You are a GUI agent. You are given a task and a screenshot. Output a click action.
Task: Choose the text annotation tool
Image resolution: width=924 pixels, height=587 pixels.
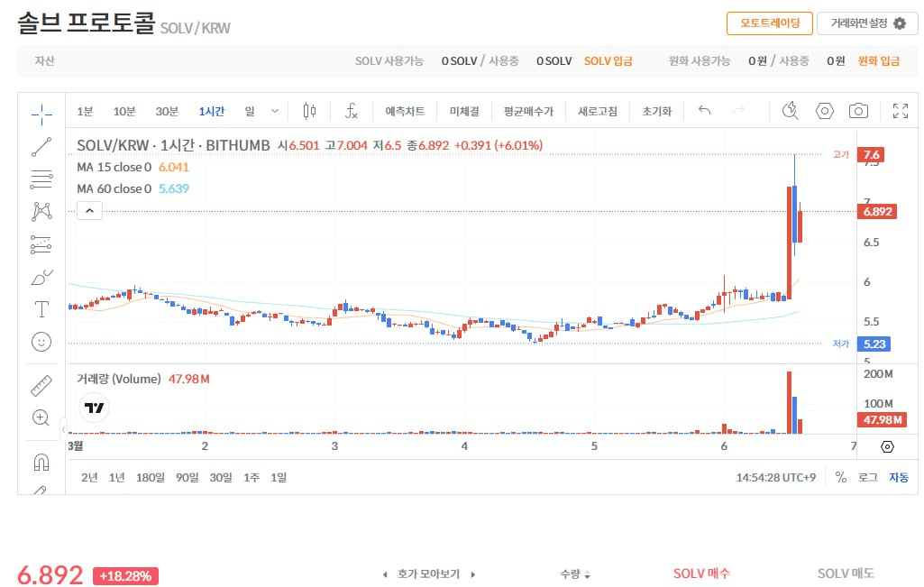pos(41,309)
